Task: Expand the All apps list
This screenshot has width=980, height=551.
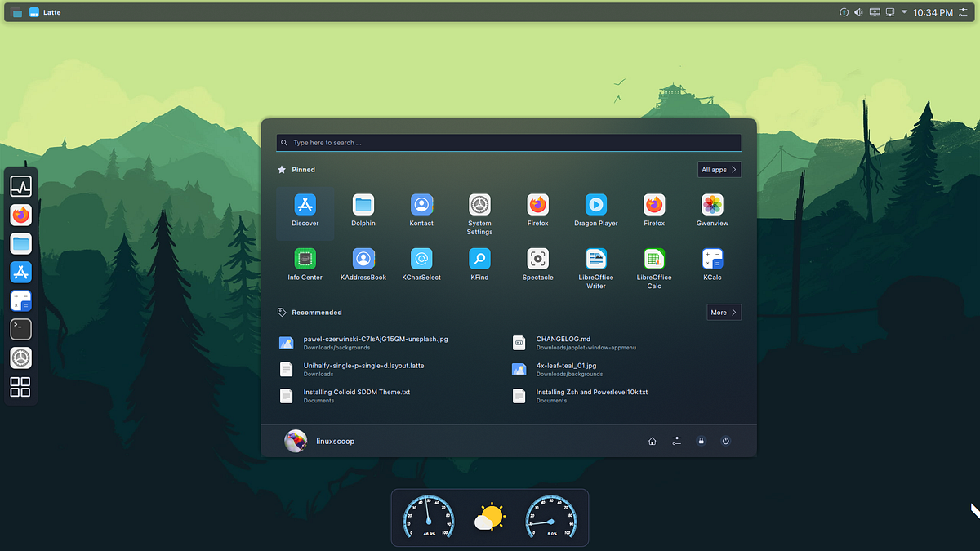Action: coord(718,169)
